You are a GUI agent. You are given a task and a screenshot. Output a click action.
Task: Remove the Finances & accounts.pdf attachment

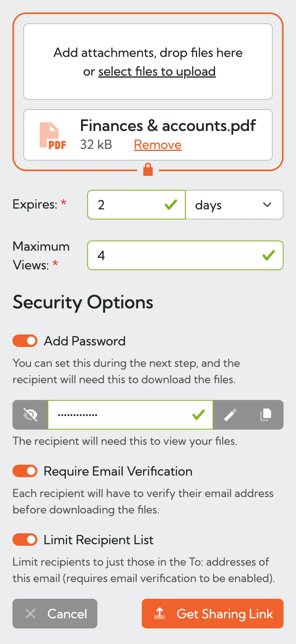pos(157,145)
